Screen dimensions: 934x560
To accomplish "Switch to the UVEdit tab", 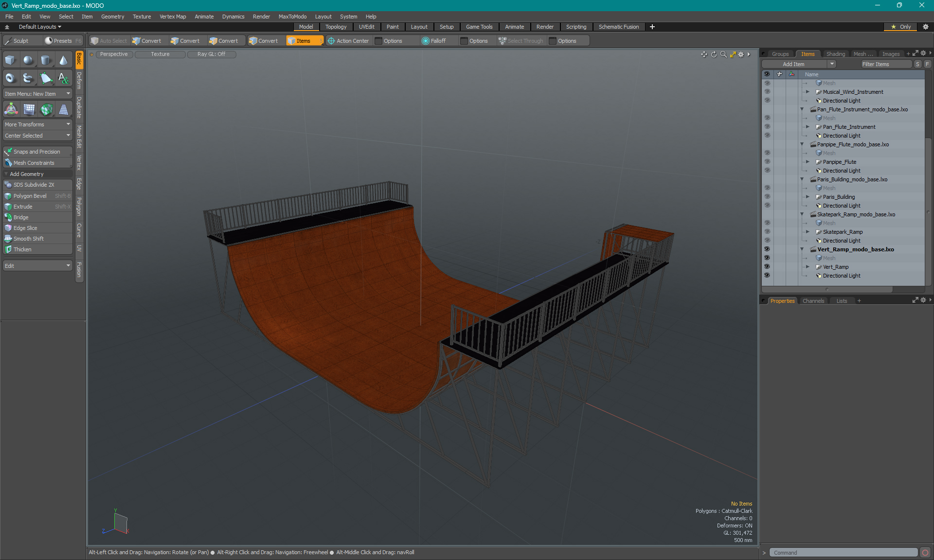I will point(367,27).
